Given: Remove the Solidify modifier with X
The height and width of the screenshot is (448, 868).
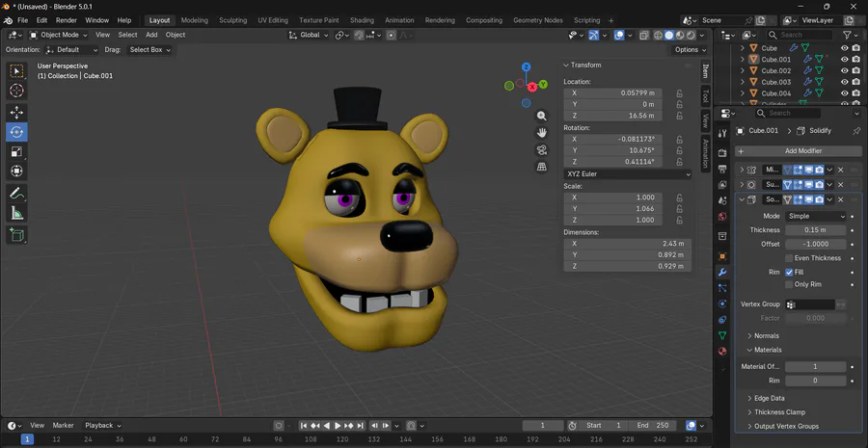Looking at the screenshot, I should pos(840,199).
